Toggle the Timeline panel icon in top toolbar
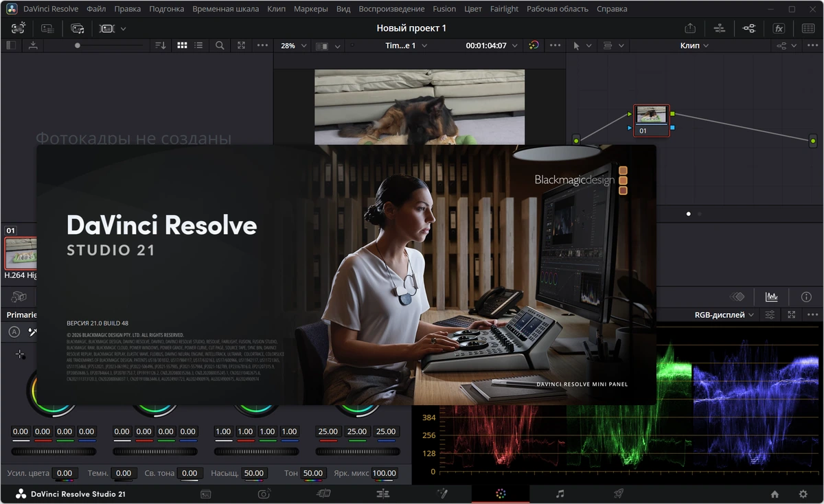The width and height of the screenshot is (824, 504). click(719, 28)
